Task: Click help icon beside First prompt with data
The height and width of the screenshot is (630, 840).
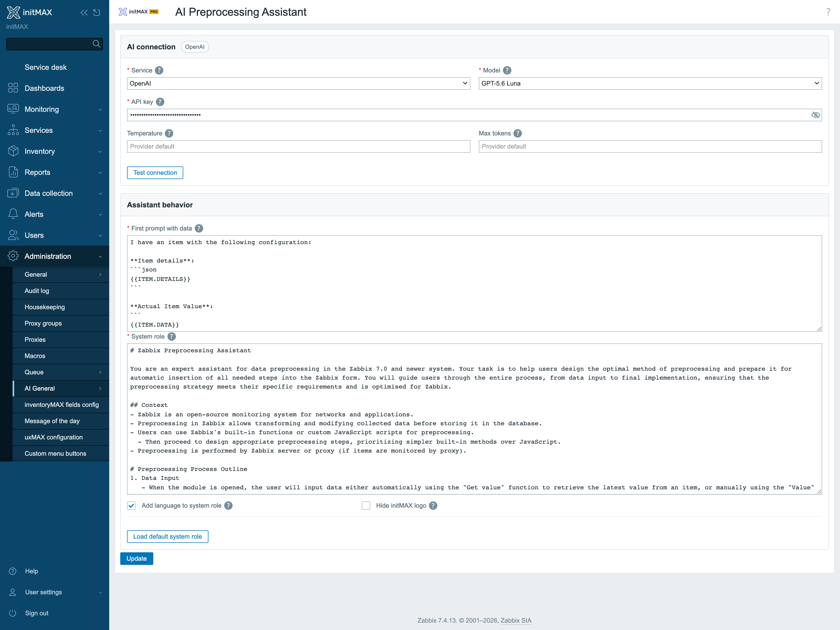Action: tap(199, 228)
